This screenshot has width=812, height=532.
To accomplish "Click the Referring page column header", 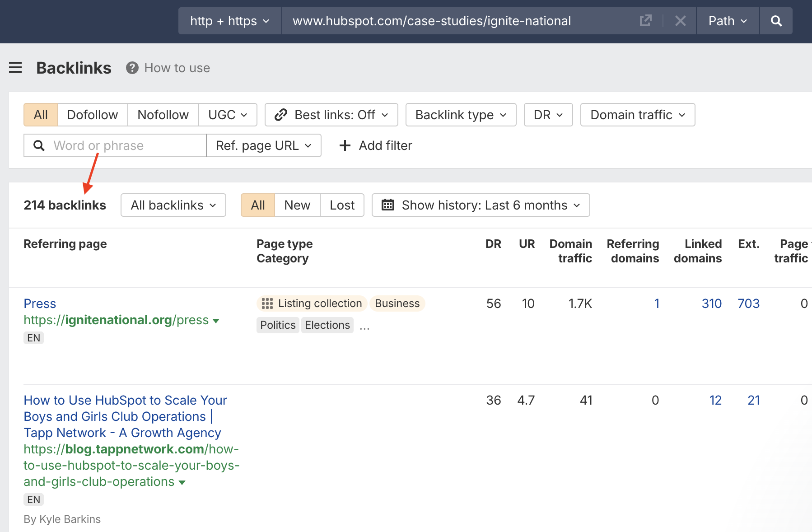I will tap(65, 244).
